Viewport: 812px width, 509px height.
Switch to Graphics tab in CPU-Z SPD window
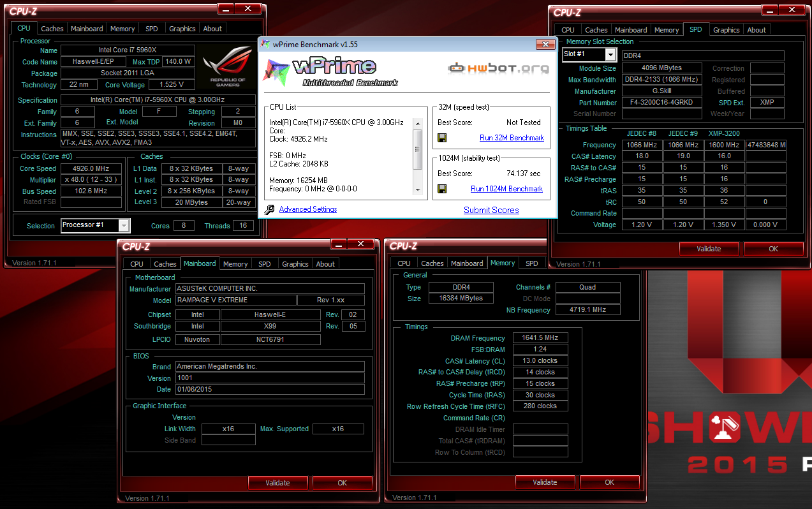(x=727, y=30)
